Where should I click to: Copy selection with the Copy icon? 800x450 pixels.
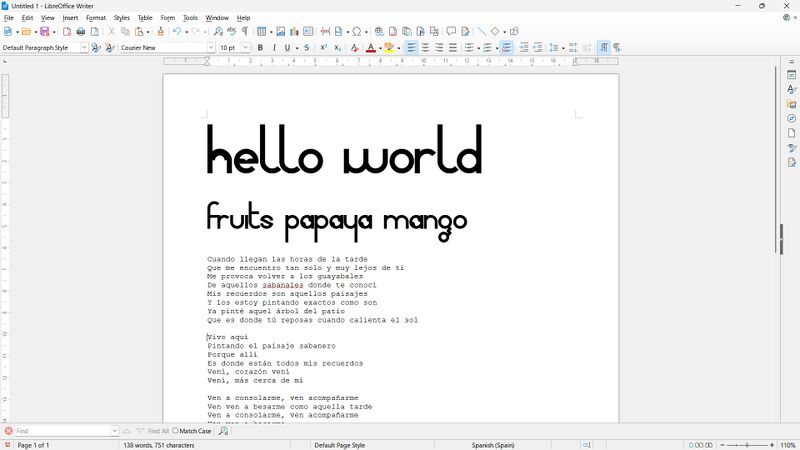click(125, 32)
